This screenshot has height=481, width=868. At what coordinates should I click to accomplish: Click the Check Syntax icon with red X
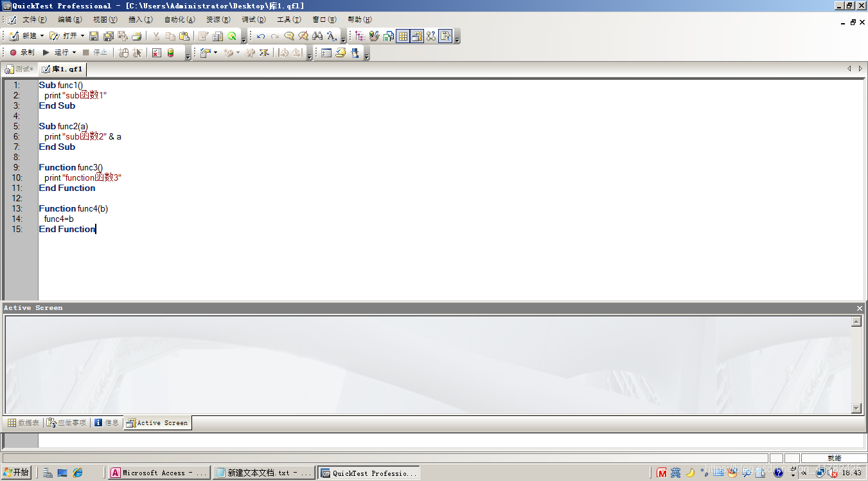156,52
